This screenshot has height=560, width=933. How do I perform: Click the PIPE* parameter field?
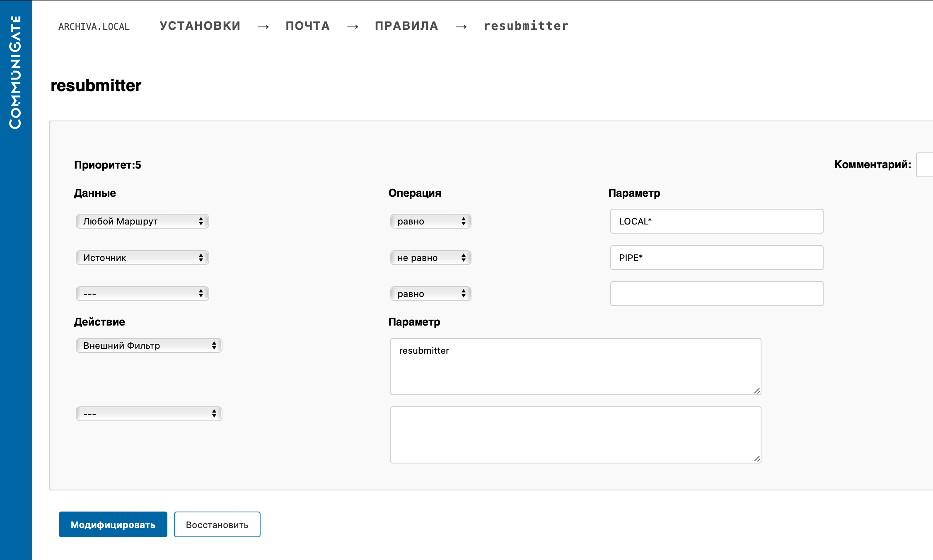(x=716, y=258)
